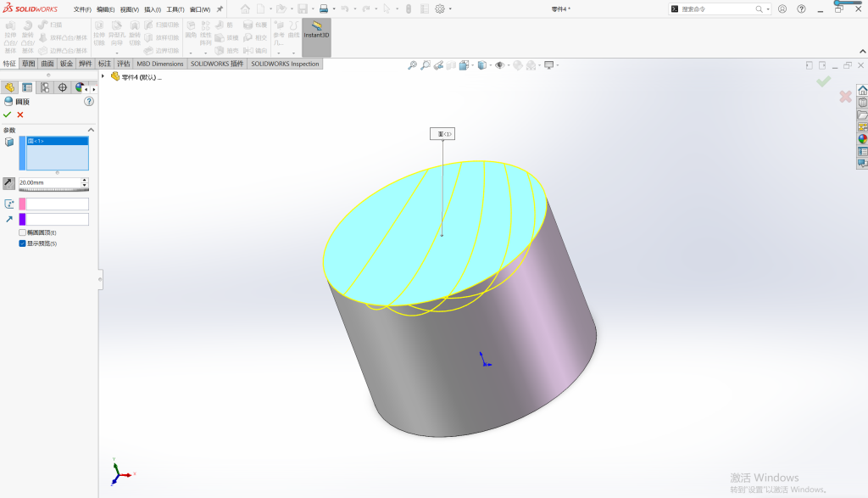Switch to the FeatureManager design tree tab

pyautogui.click(x=9, y=87)
